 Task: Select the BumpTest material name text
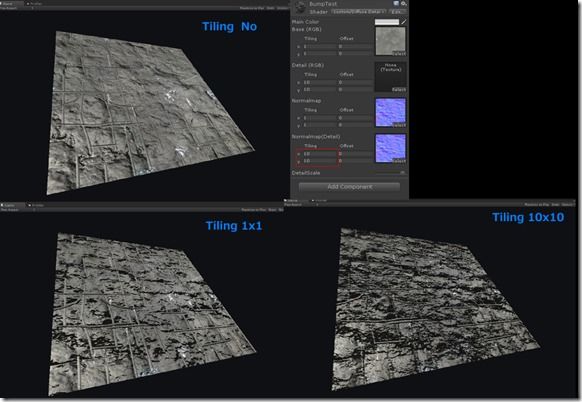(323, 4)
